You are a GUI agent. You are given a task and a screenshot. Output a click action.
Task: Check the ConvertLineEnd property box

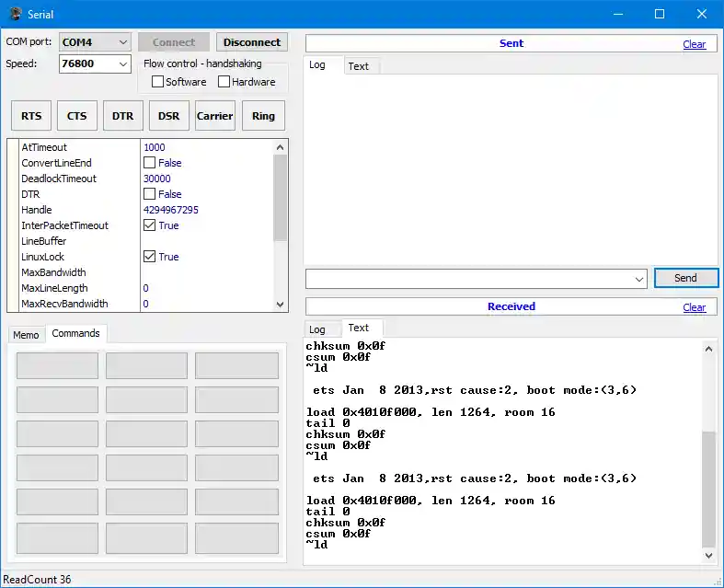150,163
